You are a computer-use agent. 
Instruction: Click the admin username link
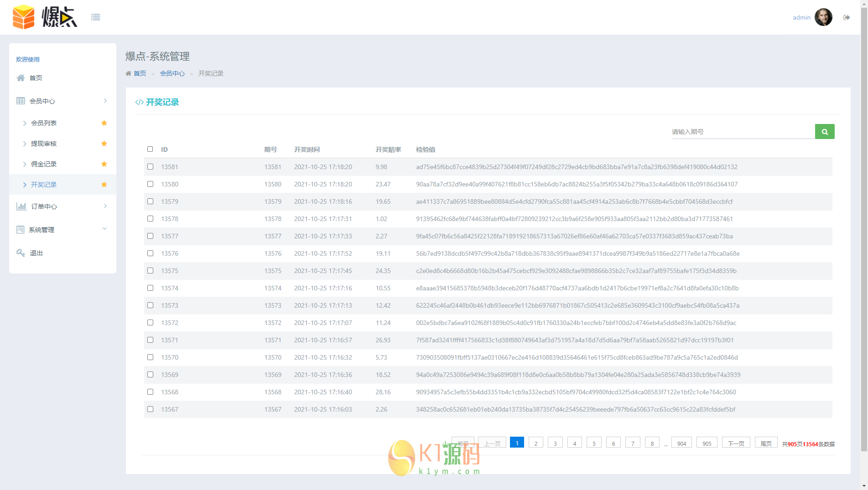[x=802, y=17]
